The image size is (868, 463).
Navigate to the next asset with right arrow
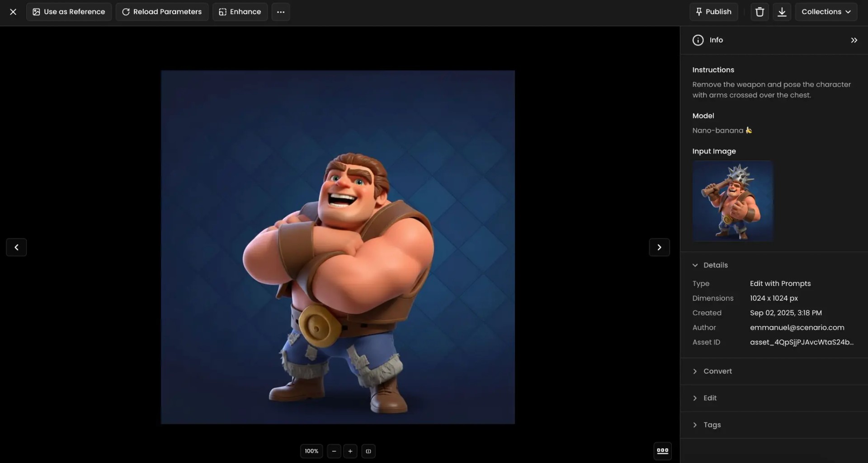[659, 247]
